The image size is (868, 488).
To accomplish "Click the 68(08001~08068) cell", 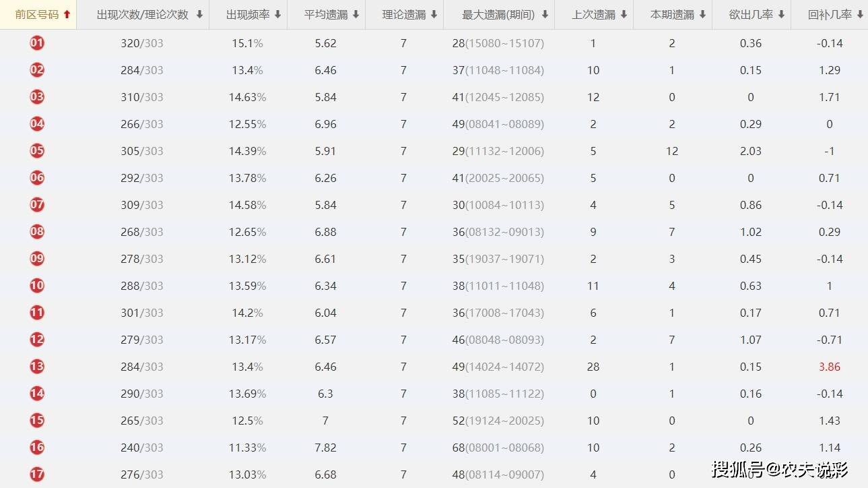I will (x=498, y=448).
